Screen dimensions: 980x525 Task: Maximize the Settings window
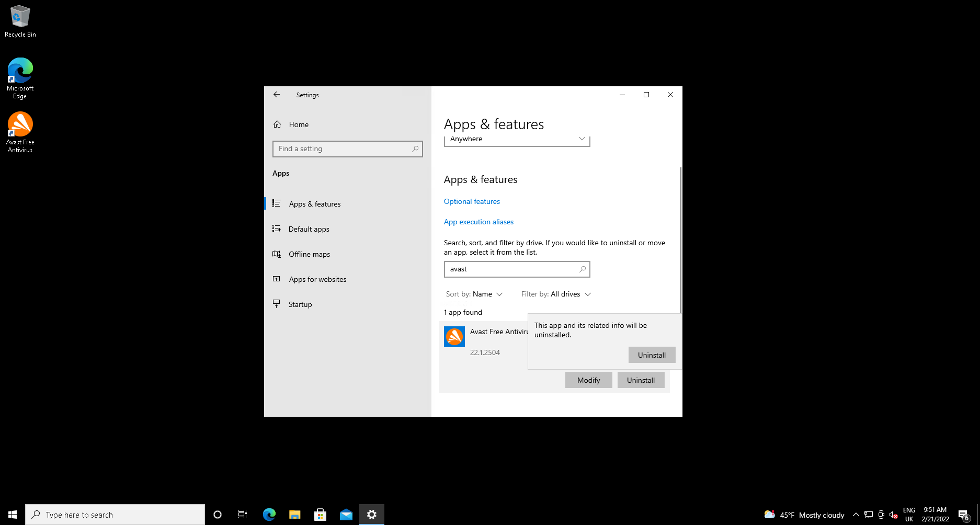(x=646, y=95)
